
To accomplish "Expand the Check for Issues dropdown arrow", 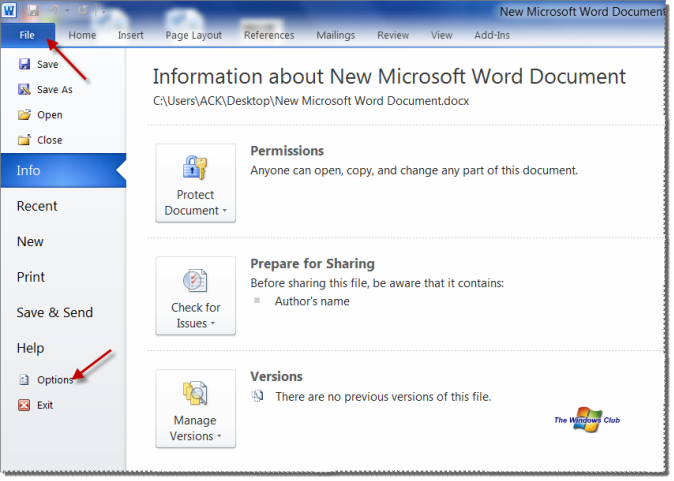I will pos(213,324).
